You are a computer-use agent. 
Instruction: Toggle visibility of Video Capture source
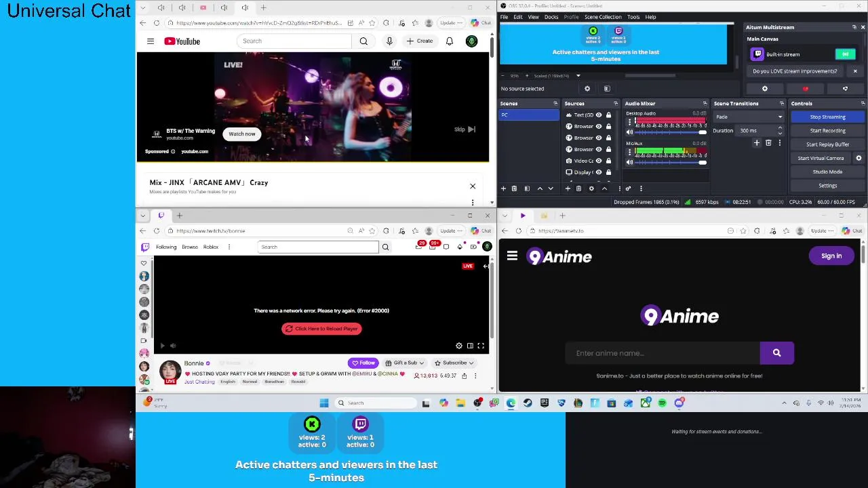599,161
